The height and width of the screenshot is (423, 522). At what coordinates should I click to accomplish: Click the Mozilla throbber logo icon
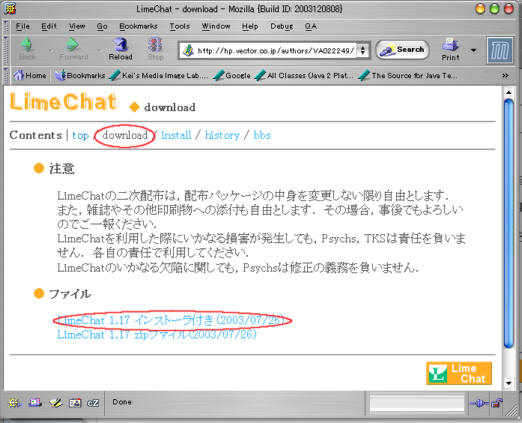[x=500, y=51]
